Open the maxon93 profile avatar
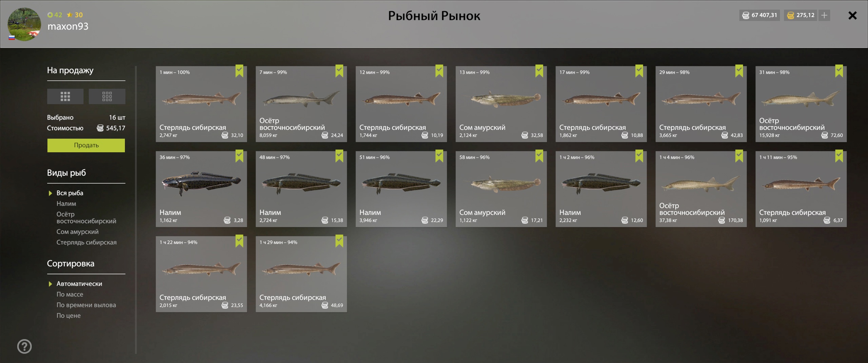The height and width of the screenshot is (363, 868). click(24, 24)
